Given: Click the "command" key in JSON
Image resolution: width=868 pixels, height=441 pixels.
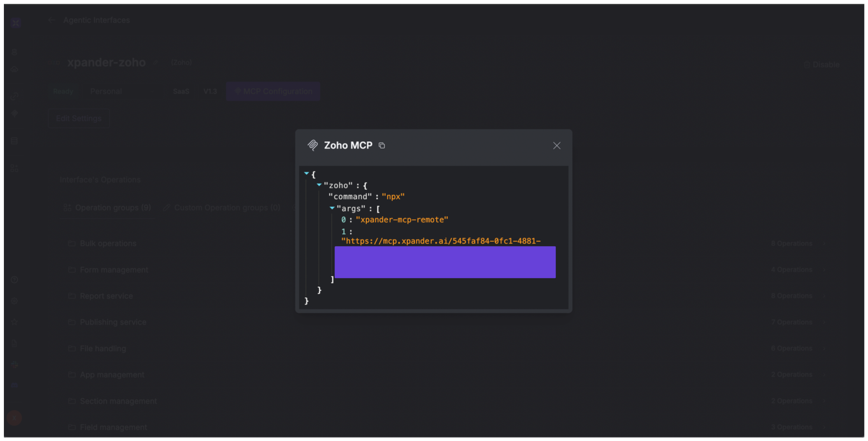Looking at the screenshot, I should coord(350,196).
